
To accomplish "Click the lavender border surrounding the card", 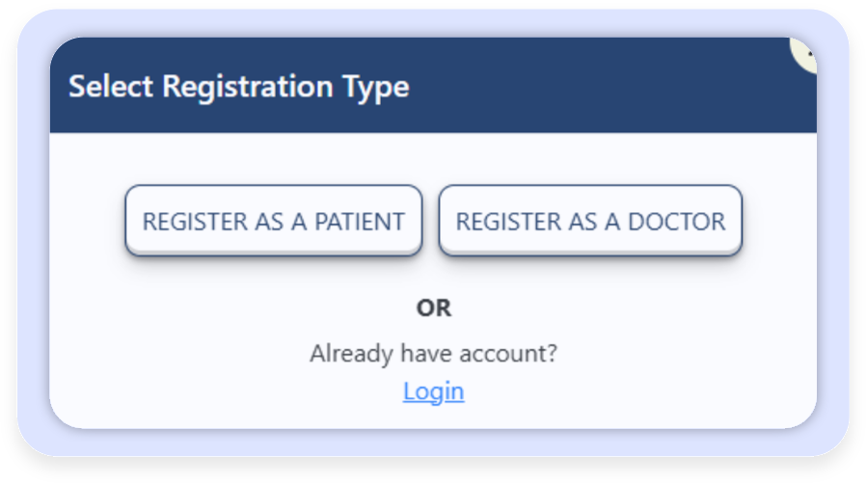I will tap(33, 232).
